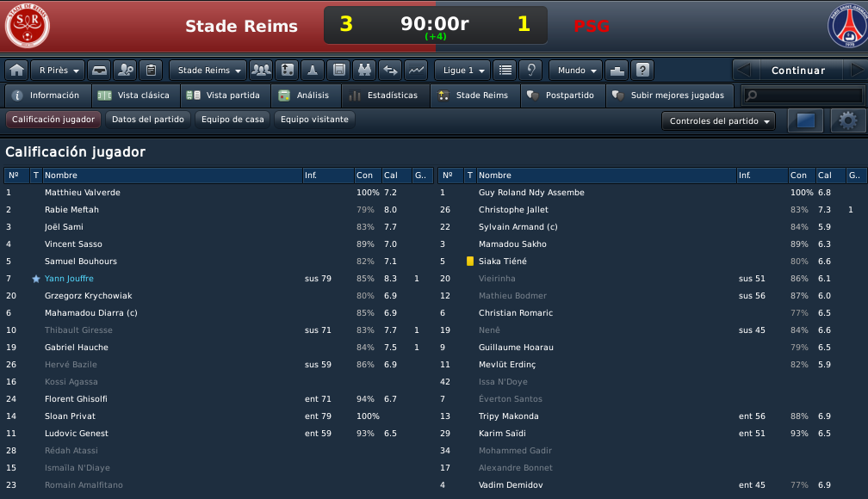The width and height of the screenshot is (868, 499).
Task: Click the tactics board icon
Action: [x=287, y=71]
